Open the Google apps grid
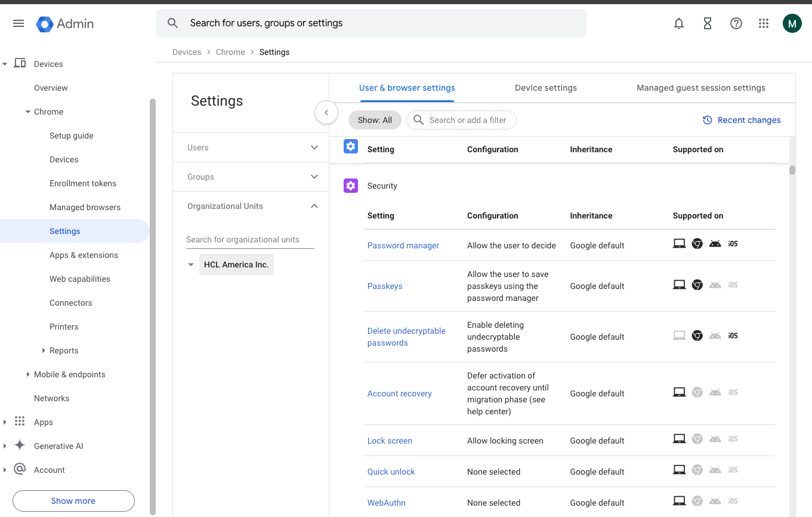This screenshot has width=812, height=517. 764,23
